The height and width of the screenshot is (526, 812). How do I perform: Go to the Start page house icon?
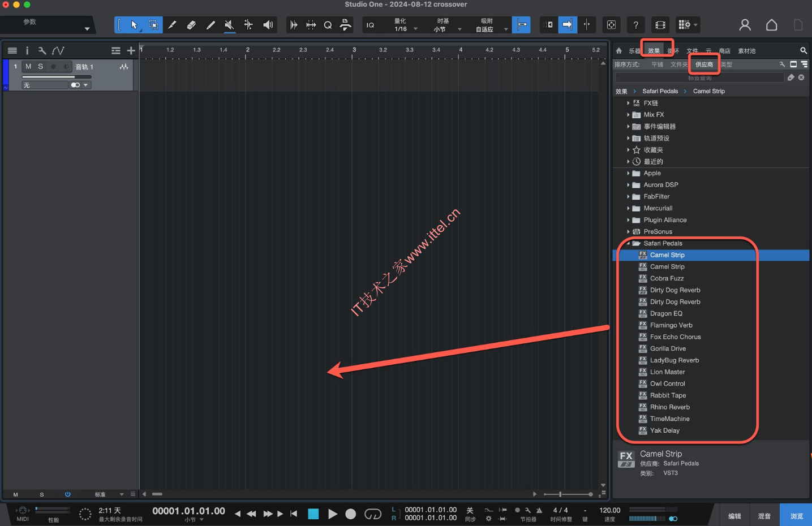(x=771, y=25)
